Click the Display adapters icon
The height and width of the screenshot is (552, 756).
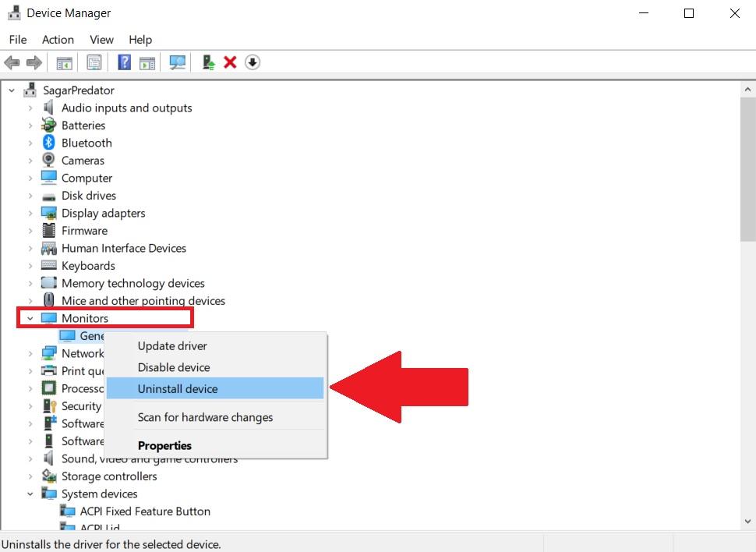tap(48, 213)
